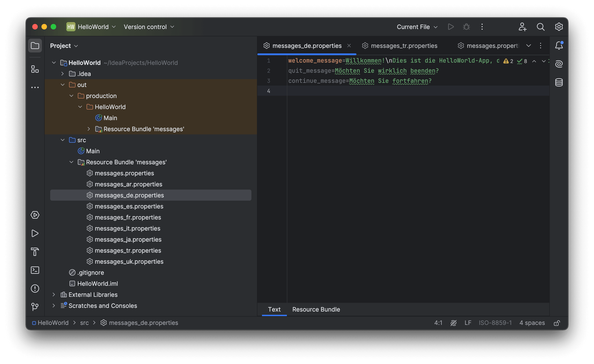Collapse the out folder
This screenshot has width=594, height=364.
pos(62,85)
